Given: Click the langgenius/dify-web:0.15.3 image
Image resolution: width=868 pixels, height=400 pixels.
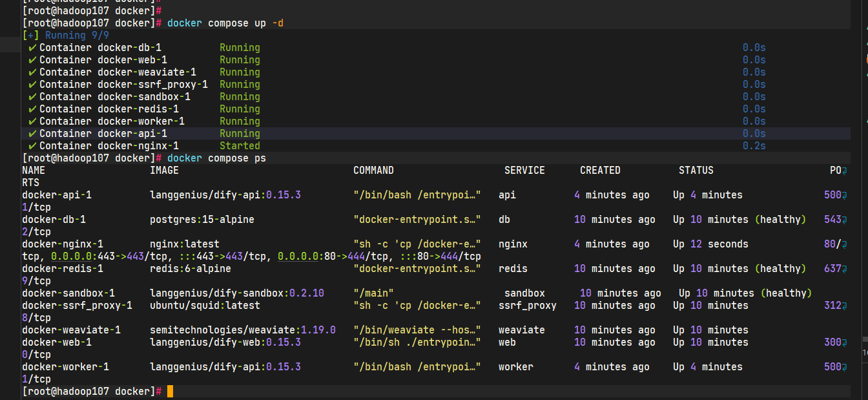Looking at the screenshot, I should coord(225,342).
